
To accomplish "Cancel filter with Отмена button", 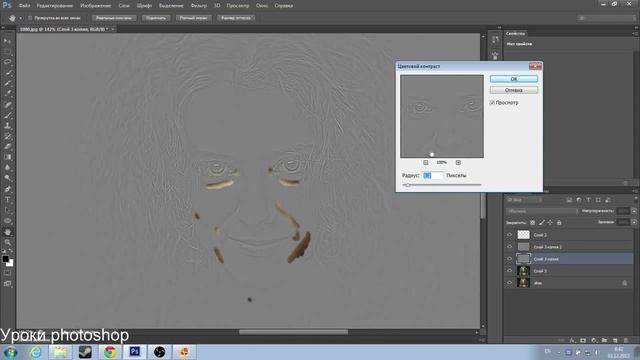I will (x=513, y=90).
